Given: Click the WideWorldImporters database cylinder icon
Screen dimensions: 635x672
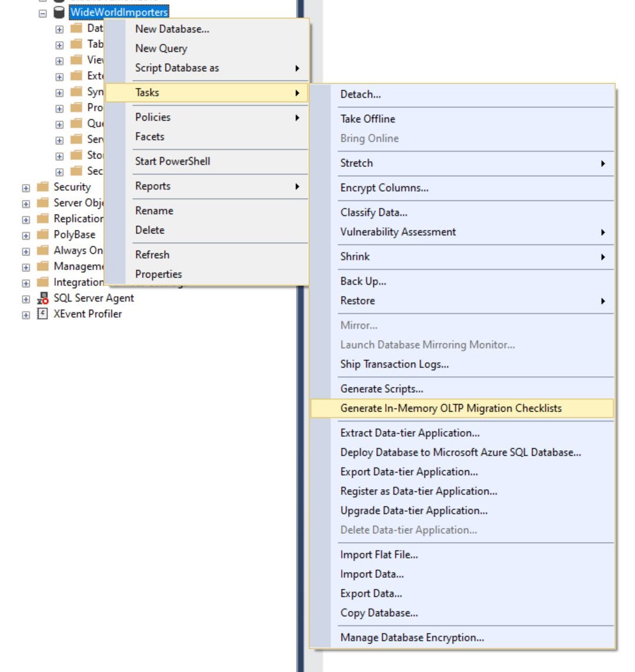Looking at the screenshot, I should pos(59,12).
